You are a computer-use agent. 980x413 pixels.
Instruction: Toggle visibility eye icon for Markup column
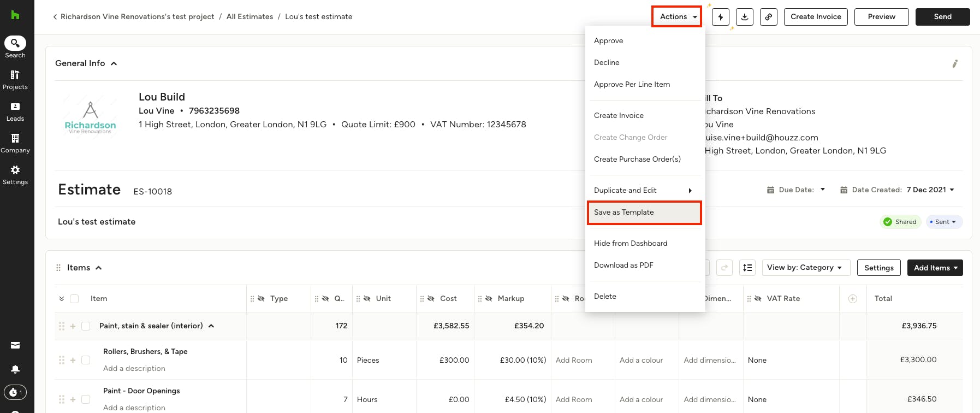pyautogui.click(x=489, y=299)
